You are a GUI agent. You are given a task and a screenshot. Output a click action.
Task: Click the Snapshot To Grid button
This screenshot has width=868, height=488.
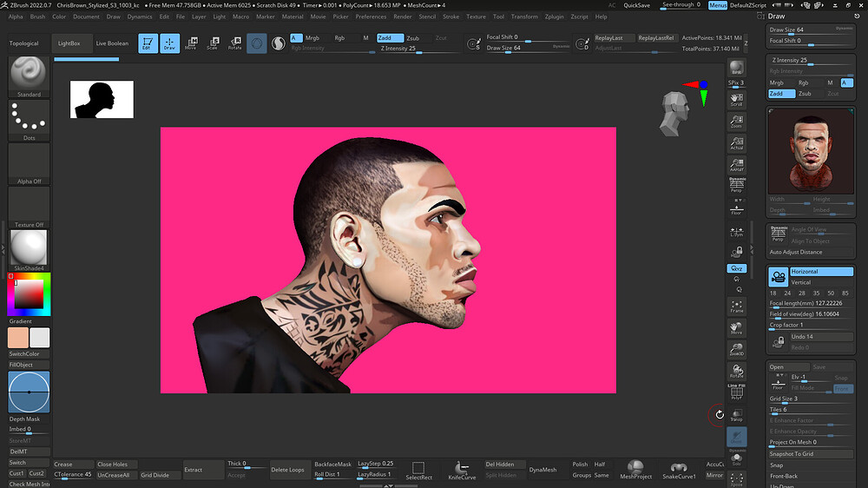(x=811, y=453)
